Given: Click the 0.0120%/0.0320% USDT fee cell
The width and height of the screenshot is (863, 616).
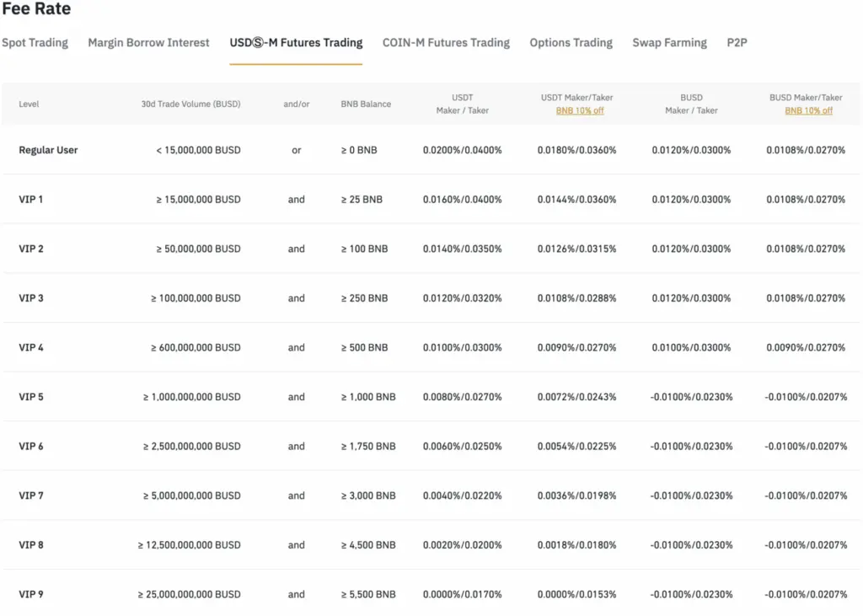Looking at the screenshot, I should pyautogui.click(x=463, y=297).
